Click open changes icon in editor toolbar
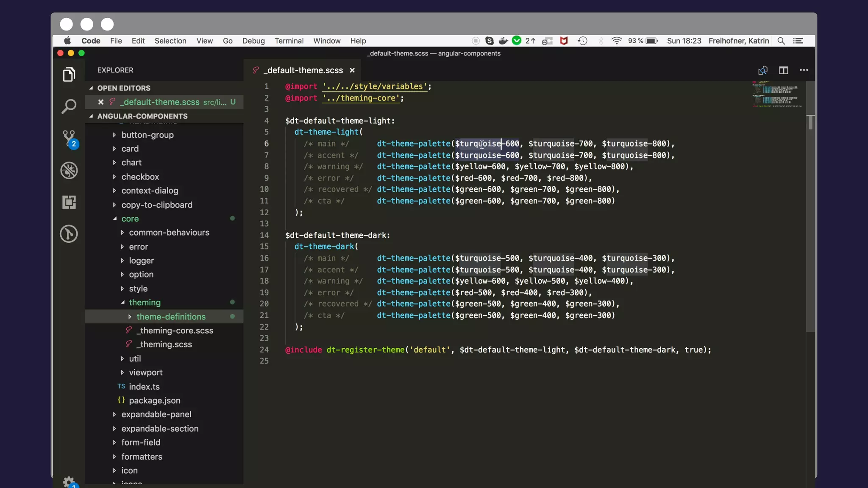 (763, 70)
